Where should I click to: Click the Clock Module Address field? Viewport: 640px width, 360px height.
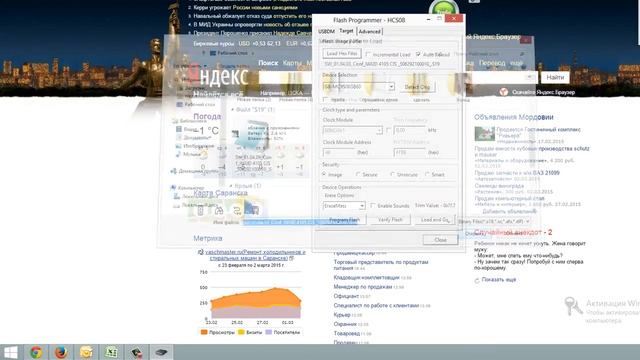(339, 152)
